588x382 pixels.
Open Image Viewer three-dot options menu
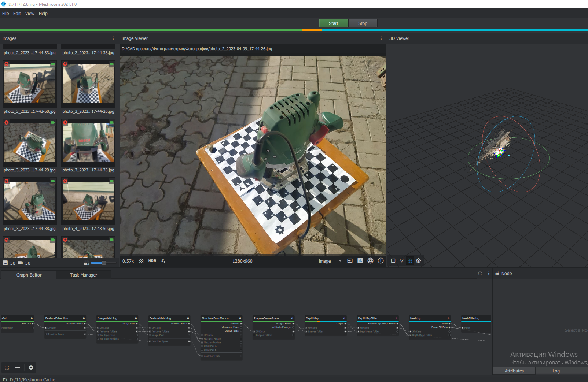click(x=381, y=38)
